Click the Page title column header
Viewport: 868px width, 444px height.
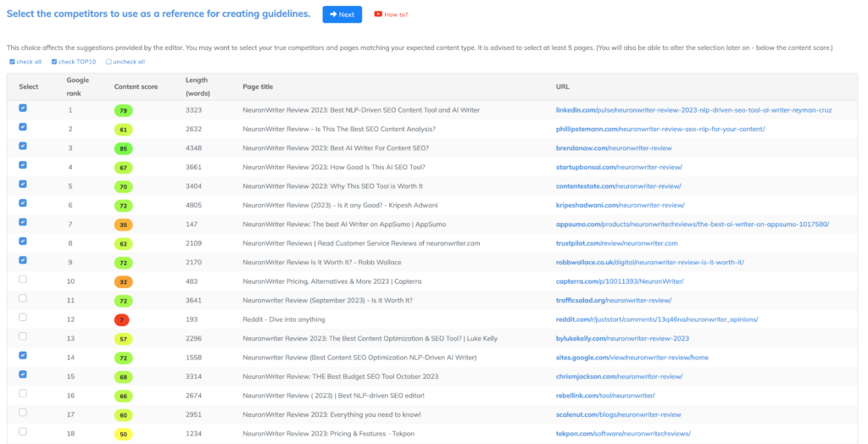click(258, 87)
